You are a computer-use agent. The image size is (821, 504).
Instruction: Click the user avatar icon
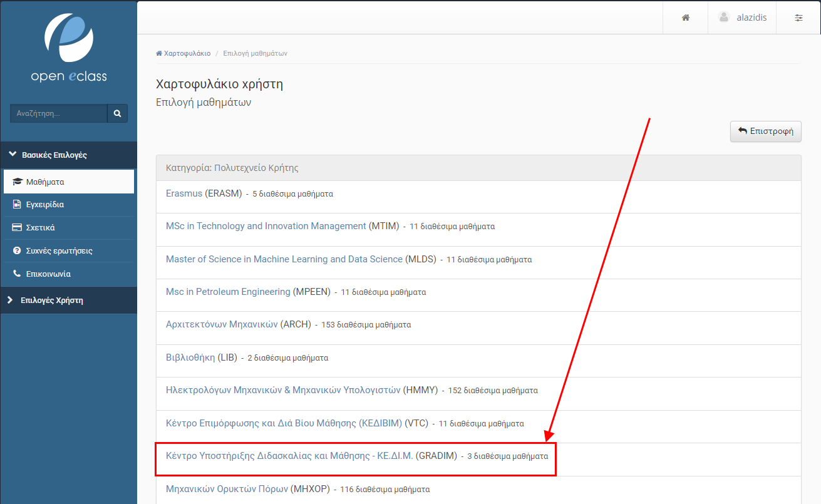(724, 18)
